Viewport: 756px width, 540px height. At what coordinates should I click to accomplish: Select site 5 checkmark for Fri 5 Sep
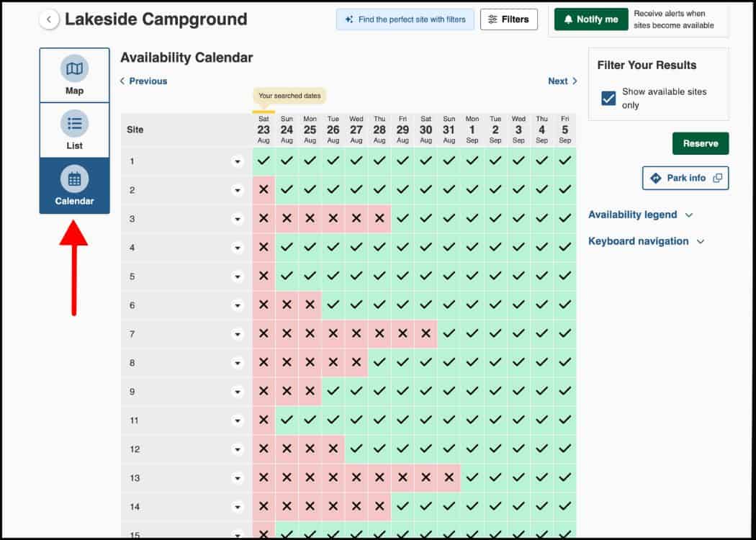565,276
